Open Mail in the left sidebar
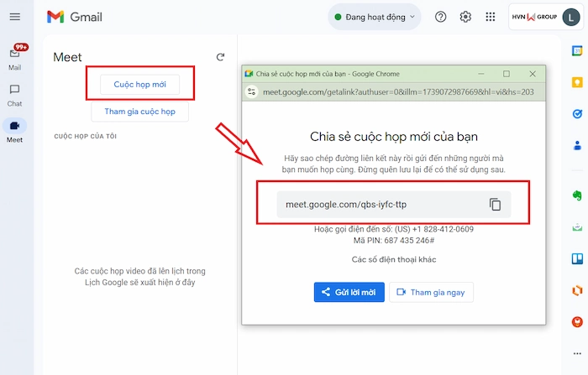This screenshot has height=375, width=588. (x=14, y=56)
